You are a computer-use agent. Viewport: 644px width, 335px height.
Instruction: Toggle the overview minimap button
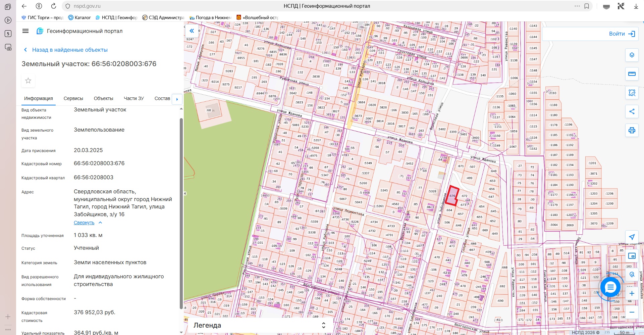click(632, 256)
